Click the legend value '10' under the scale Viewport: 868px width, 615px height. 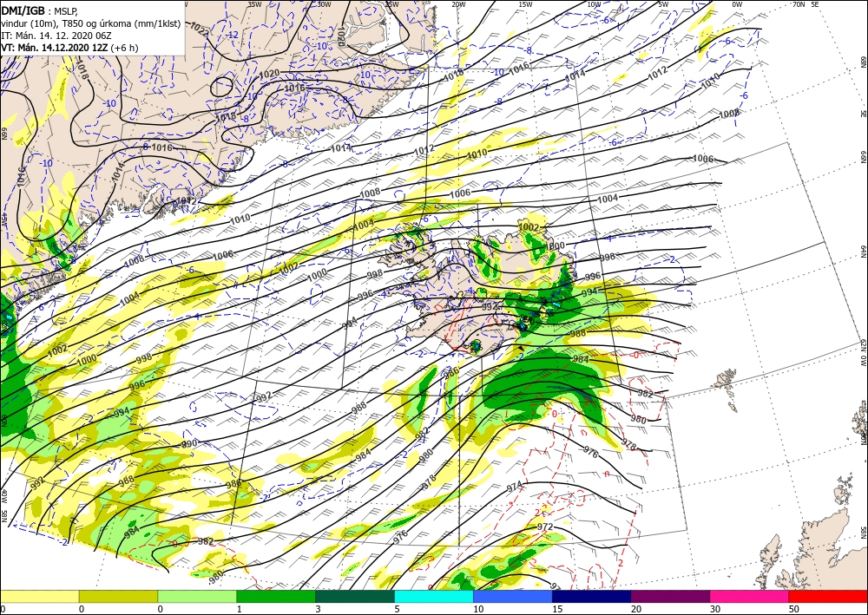coord(478,609)
